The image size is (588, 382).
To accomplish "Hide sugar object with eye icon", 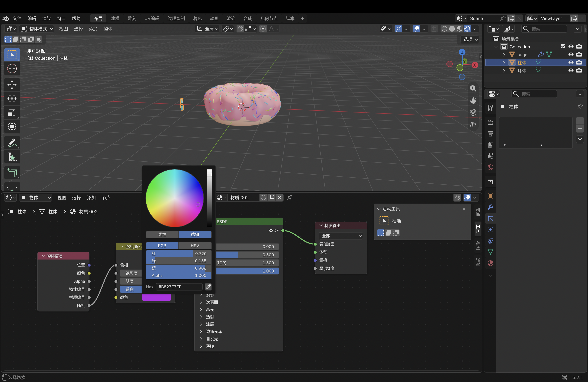I will pyautogui.click(x=571, y=55).
